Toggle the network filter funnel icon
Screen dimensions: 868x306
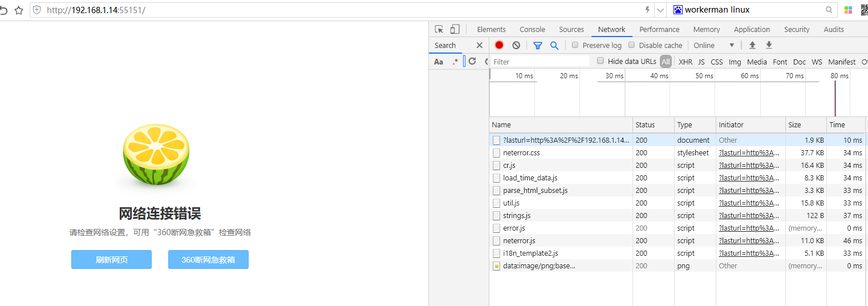tap(537, 45)
